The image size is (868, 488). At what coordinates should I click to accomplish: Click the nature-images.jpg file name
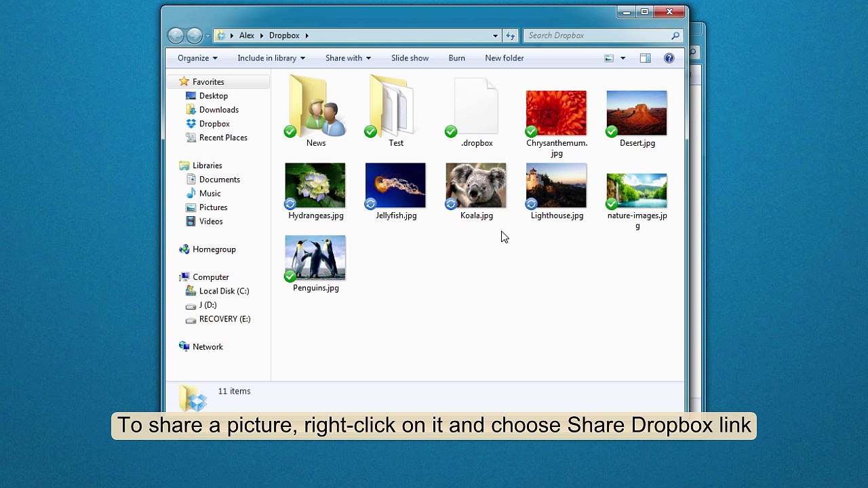637,221
